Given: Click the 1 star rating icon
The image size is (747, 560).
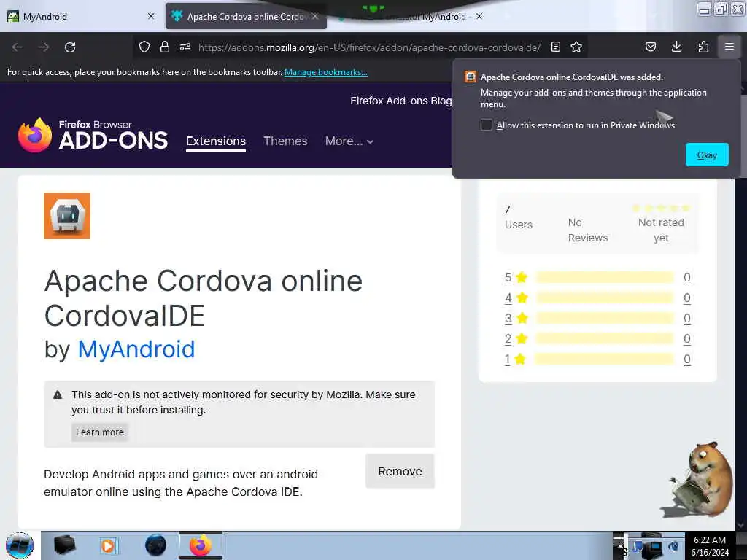Looking at the screenshot, I should [520, 359].
